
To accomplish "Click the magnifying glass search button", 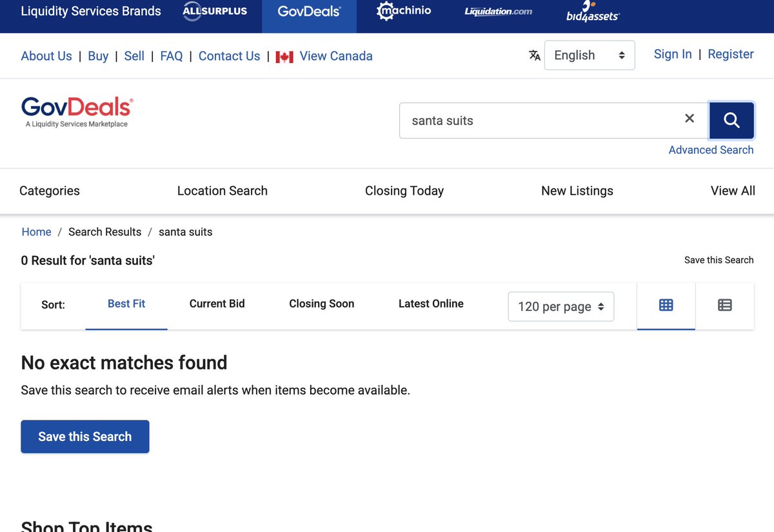I will point(731,120).
